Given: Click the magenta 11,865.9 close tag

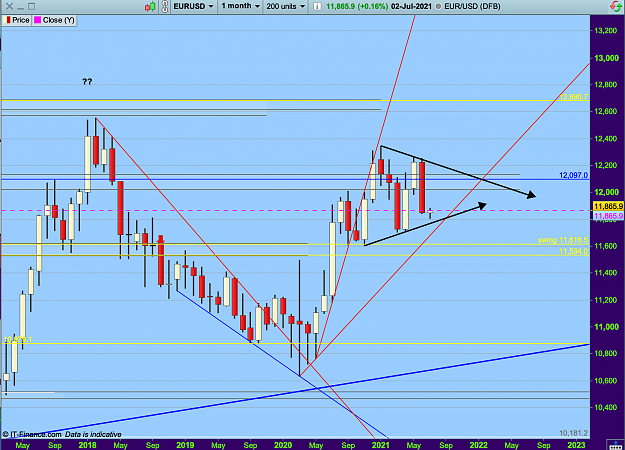Looking at the screenshot, I should point(608,216).
